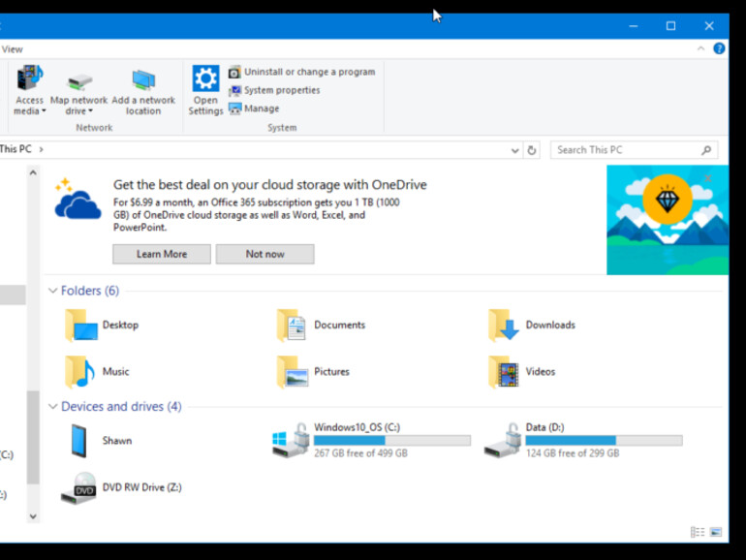
Task: Focus the Search This PC field
Action: 634,150
